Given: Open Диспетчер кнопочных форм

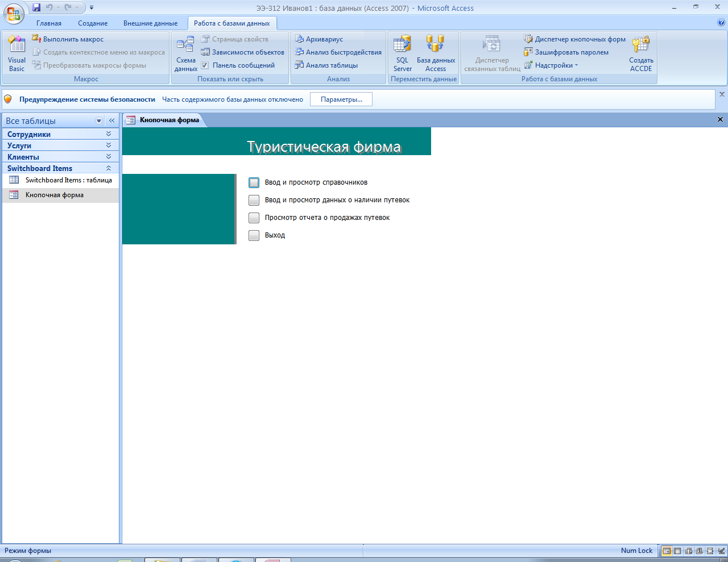Looking at the screenshot, I should 574,39.
